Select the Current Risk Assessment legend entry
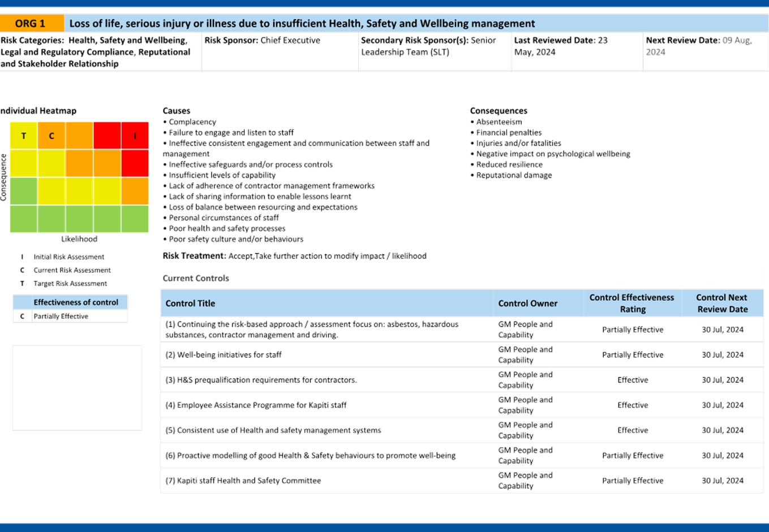The width and height of the screenshot is (769, 532). [x=72, y=271]
